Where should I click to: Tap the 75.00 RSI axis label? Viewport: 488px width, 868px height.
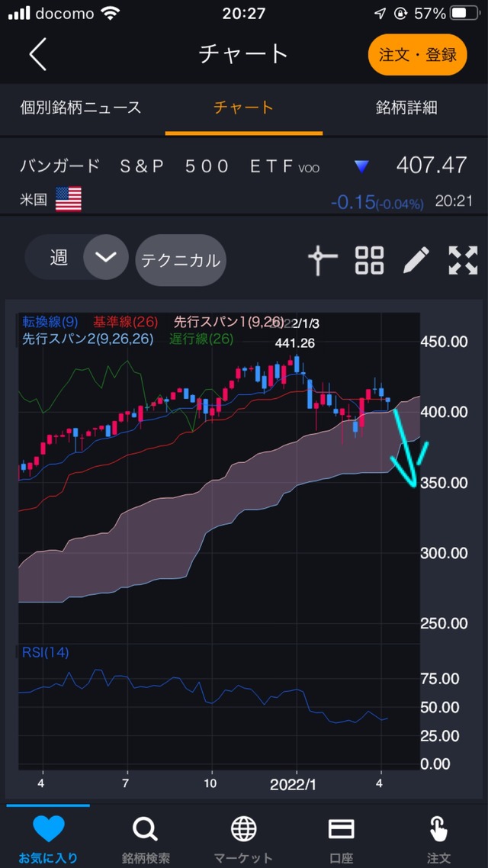(x=440, y=679)
